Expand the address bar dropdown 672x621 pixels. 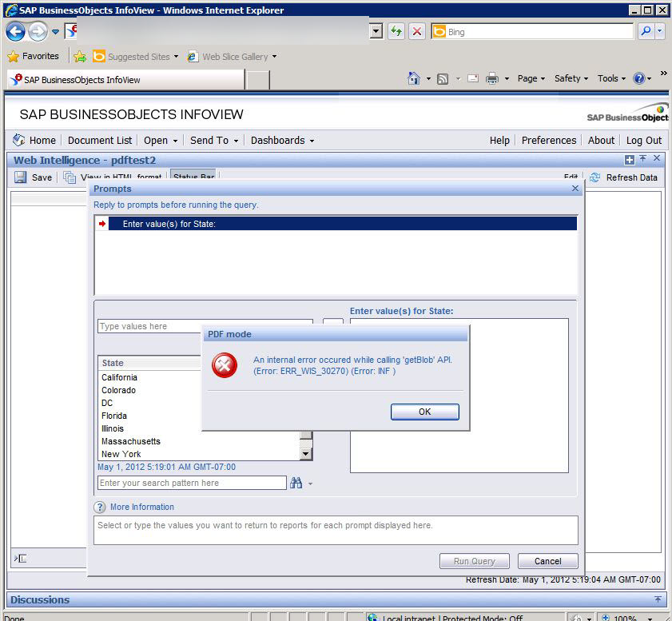coord(376,31)
